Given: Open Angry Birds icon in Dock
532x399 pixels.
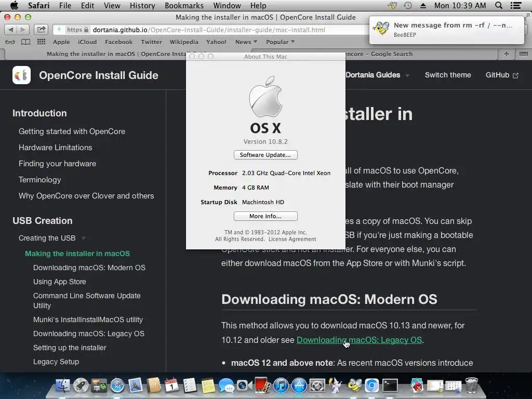Looking at the screenshot, I should coord(417,385).
